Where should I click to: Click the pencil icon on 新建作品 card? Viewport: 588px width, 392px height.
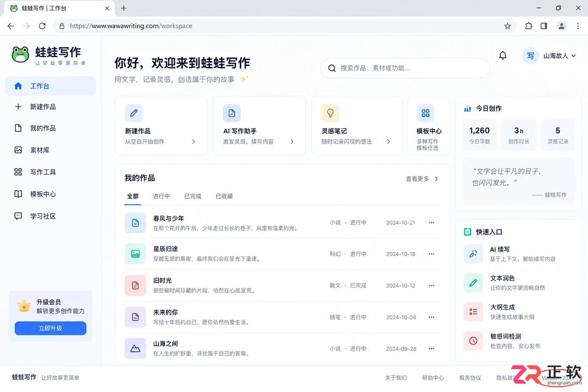pyautogui.click(x=134, y=113)
